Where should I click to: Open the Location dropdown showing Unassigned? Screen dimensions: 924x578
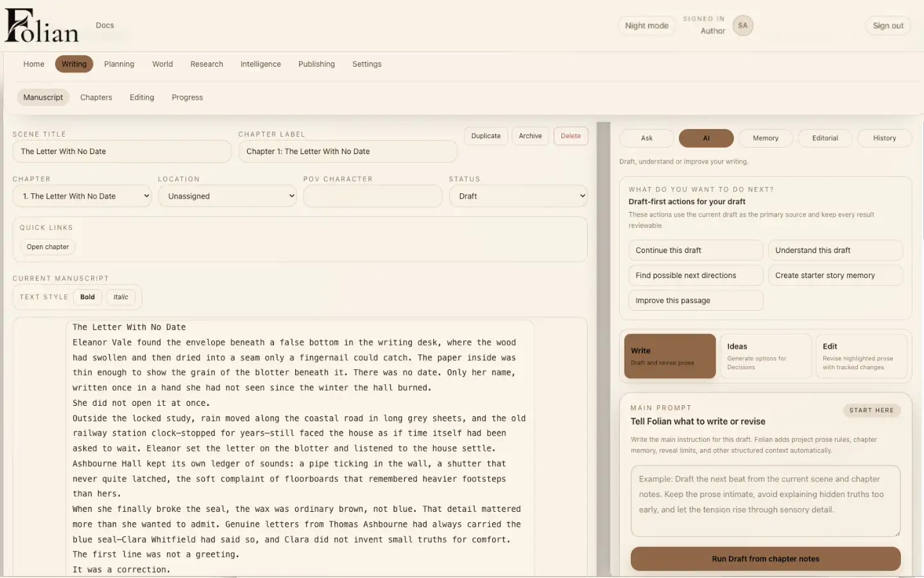click(228, 197)
